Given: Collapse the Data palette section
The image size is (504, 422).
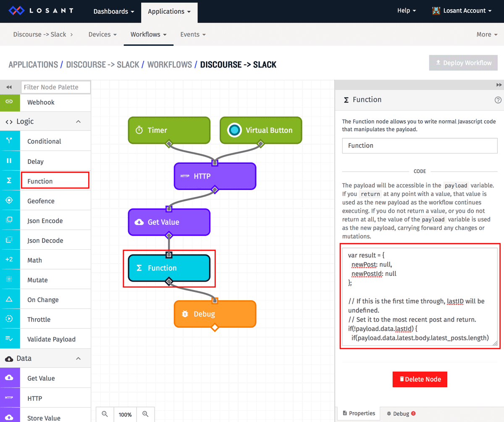Looking at the screenshot, I should coord(78,359).
